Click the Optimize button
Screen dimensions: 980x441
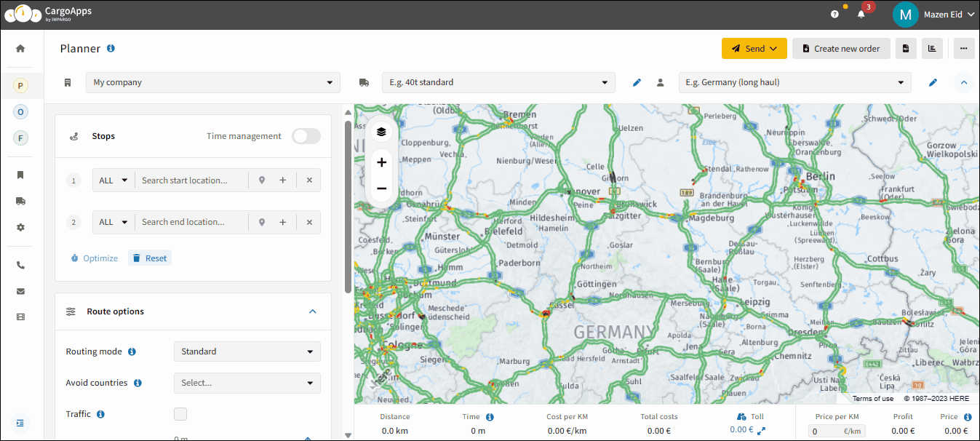tap(95, 258)
